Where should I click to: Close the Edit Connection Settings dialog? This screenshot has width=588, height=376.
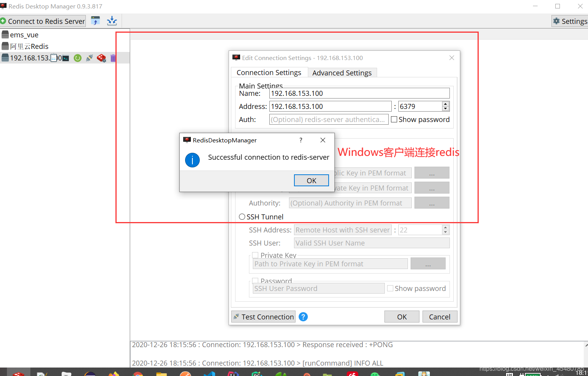pyautogui.click(x=452, y=58)
